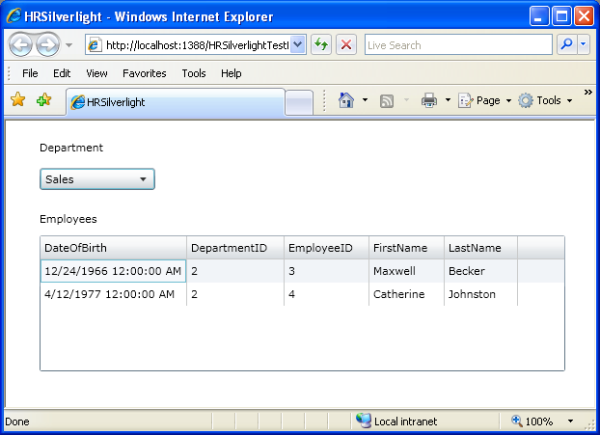Sort by DepartmentID column header
Image resolution: width=600 pixels, height=435 pixels.
point(235,248)
